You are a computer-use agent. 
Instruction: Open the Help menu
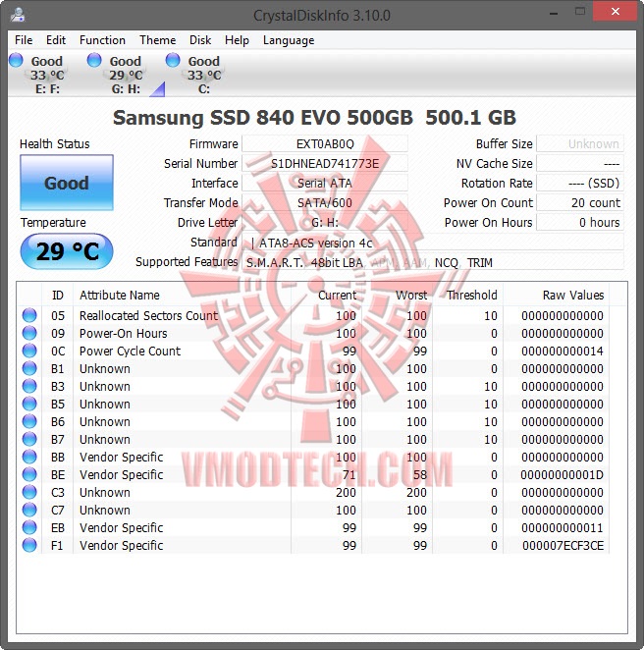[x=237, y=40]
